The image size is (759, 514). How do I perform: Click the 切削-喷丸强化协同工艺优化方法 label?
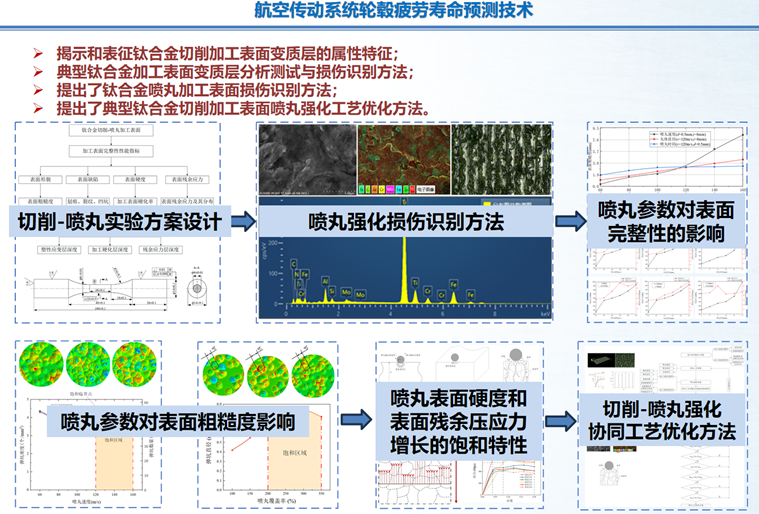click(661, 421)
